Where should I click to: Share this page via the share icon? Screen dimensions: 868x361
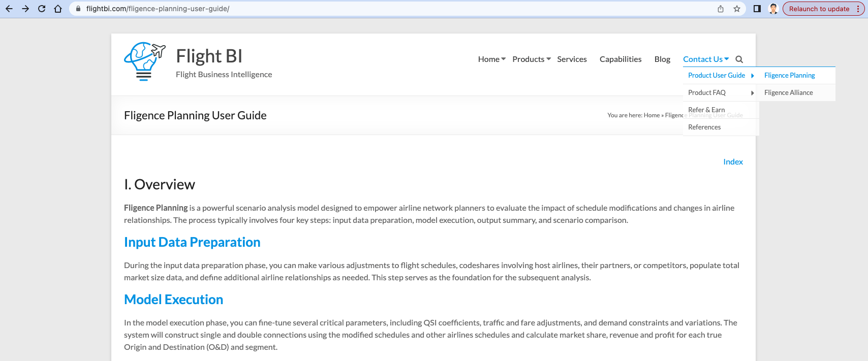(x=721, y=9)
